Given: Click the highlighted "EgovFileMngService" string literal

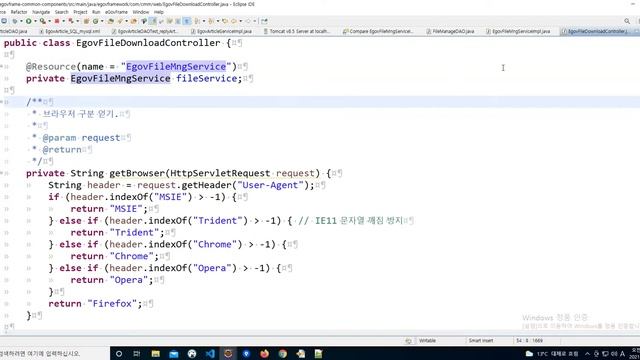Looking at the screenshot, I should [176, 67].
